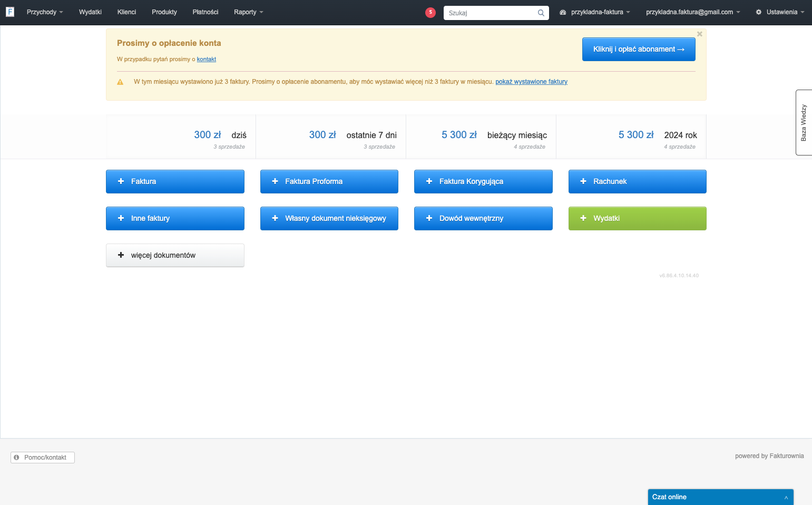812x505 pixels.
Task: Click the 'Prosimy o opłacenie konta' heading
Action: click(169, 43)
